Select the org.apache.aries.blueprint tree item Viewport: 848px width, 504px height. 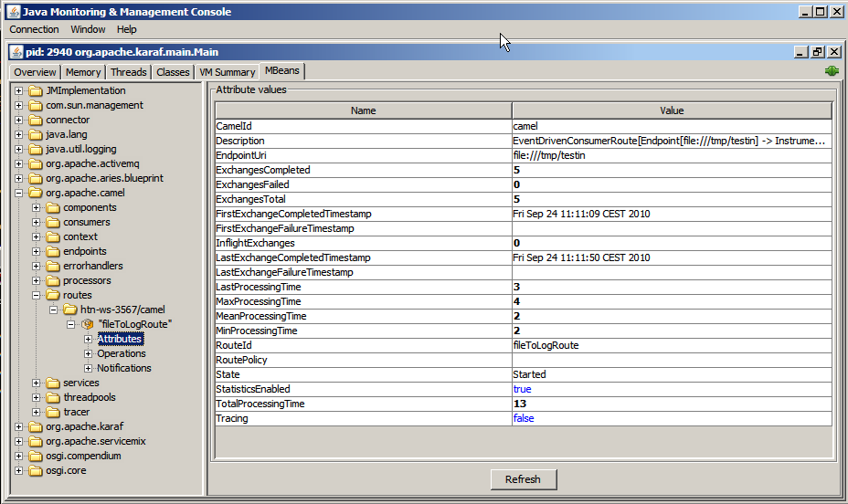pyautogui.click(x=104, y=178)
